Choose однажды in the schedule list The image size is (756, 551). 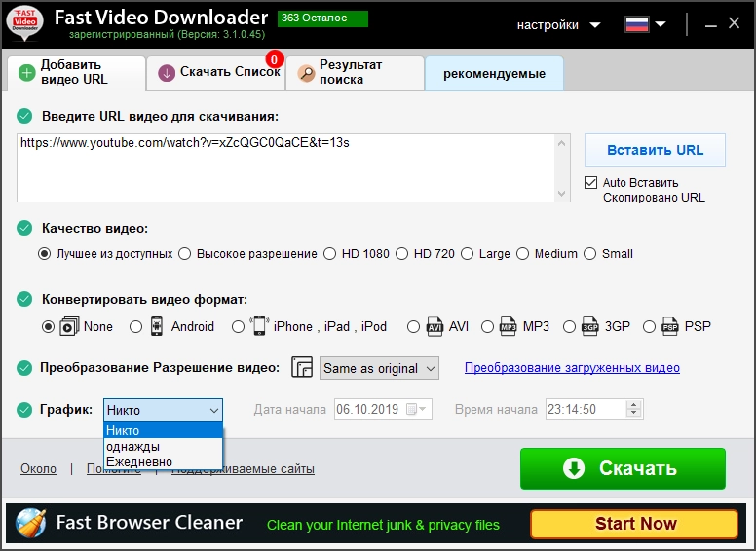point(163,447)
